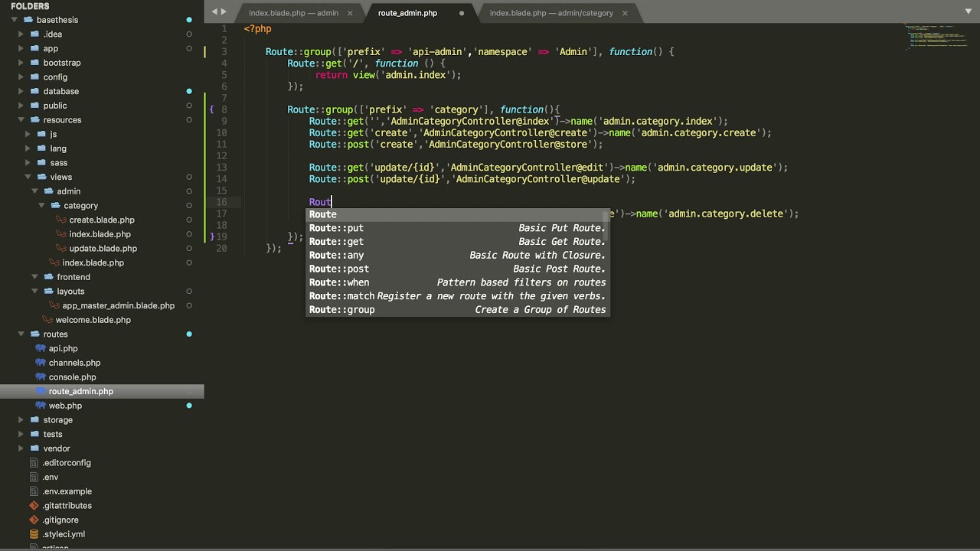Screen dimensions: 980x551
Task: Click the app_master_admin.blade.php file icon
Action: (55, 305)
